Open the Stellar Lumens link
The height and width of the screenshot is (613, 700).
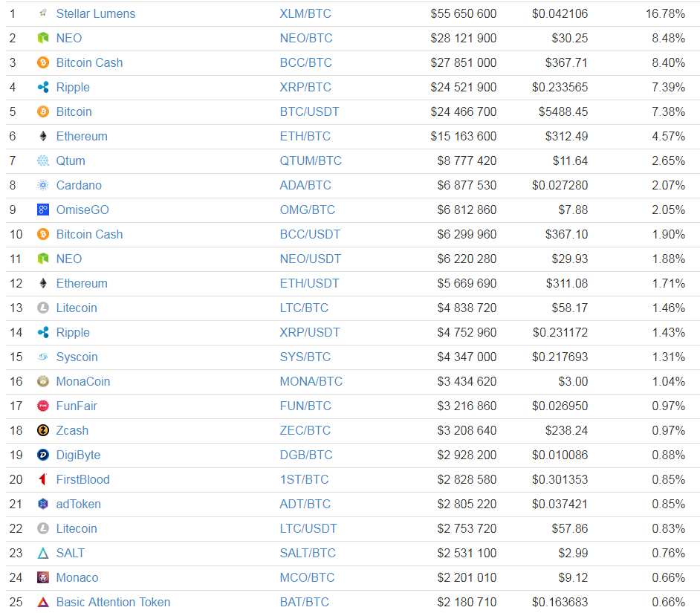coord(96,14)
